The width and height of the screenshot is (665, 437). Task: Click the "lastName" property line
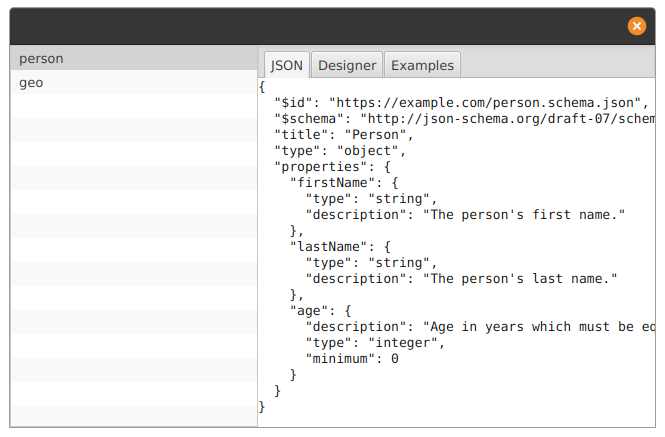pyautogui.click(x=340, y=247)
